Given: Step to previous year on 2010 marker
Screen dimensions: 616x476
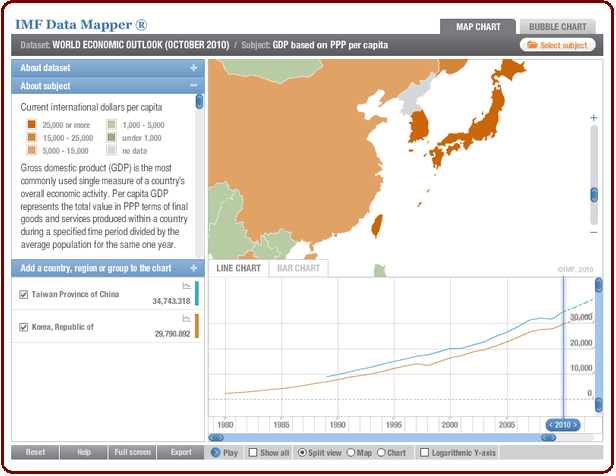Looking at the screenshot, I should [x=551, y=425].
